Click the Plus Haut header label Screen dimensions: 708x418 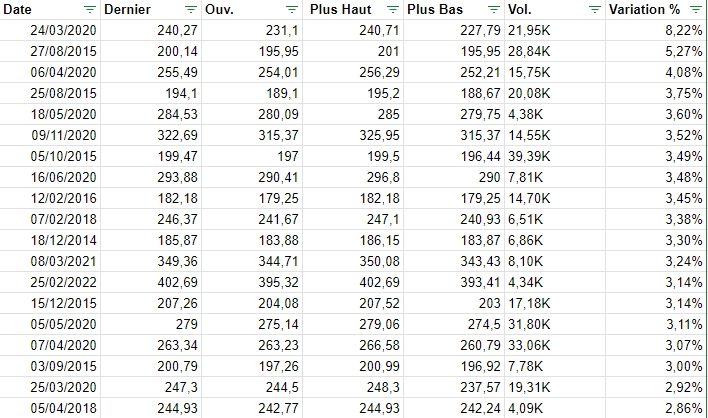343,9
